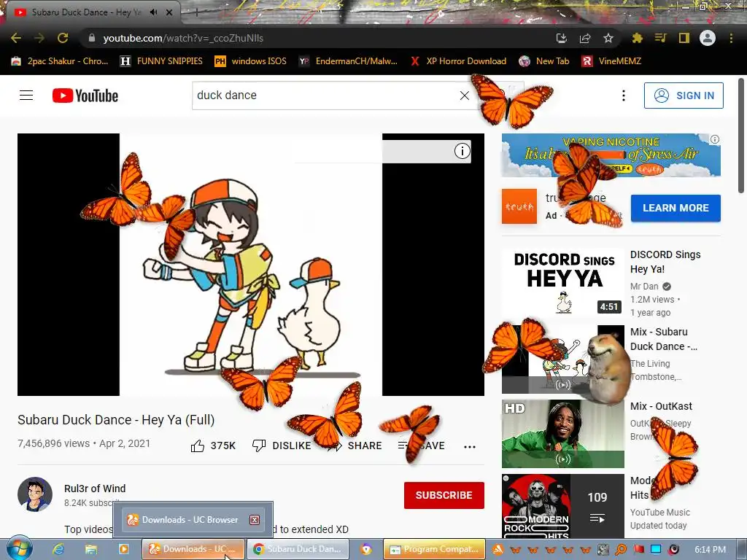
Task: Open the Chrome extensions puzzle icon
Action: [x=637, y=38]
